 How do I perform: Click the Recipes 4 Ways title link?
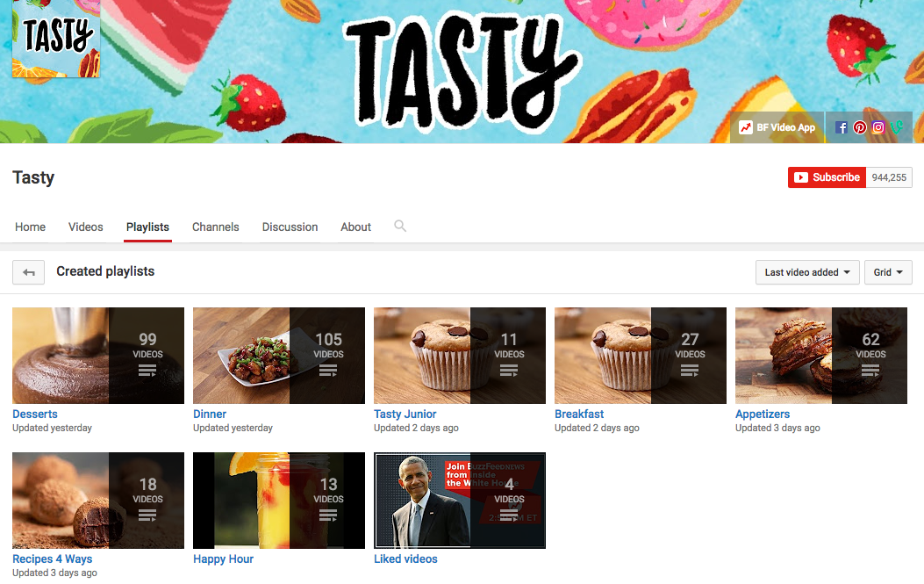point(53,559)
